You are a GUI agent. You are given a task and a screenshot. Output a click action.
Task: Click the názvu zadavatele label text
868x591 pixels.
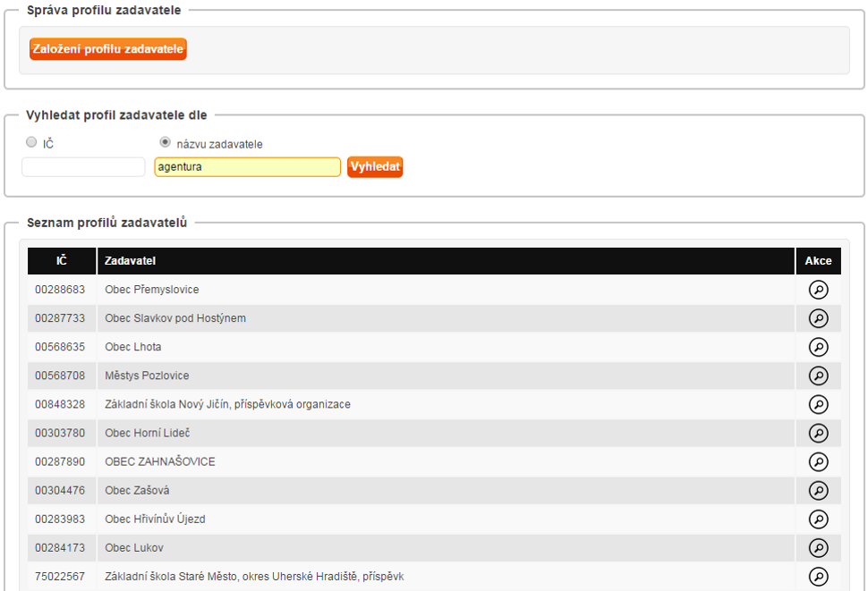[x=220, y=144]
